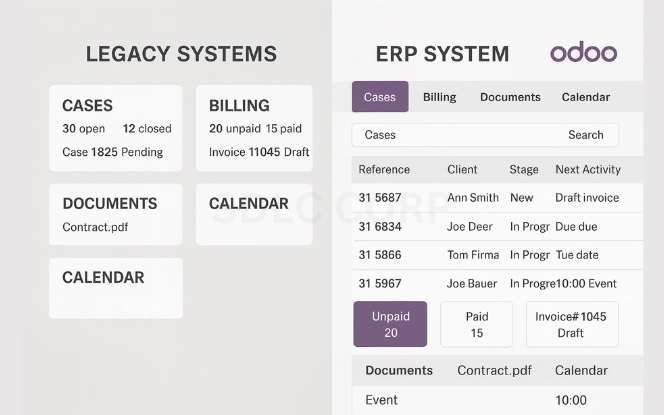Click the Event row entry
Screen dimensions: 664x415
pos(381,400)
